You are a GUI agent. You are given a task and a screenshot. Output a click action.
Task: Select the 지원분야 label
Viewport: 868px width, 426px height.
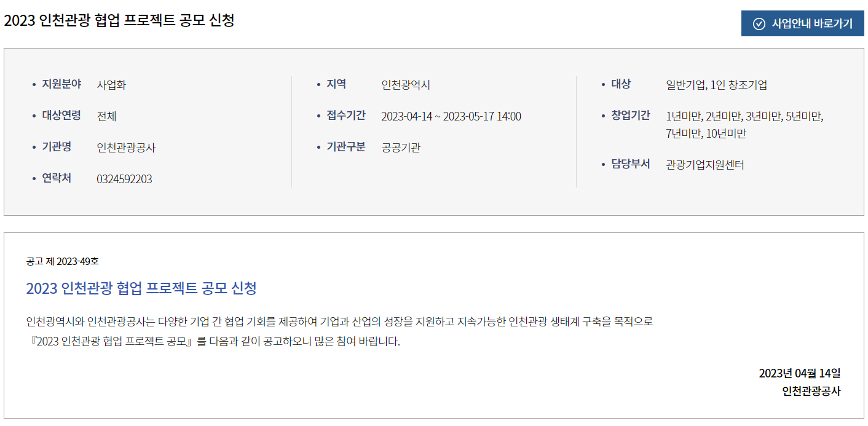61,84
